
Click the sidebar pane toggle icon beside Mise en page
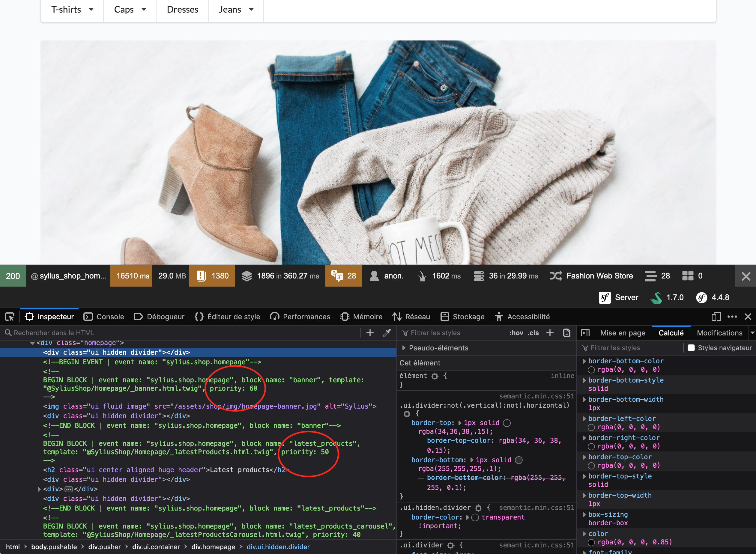point(585,333)
